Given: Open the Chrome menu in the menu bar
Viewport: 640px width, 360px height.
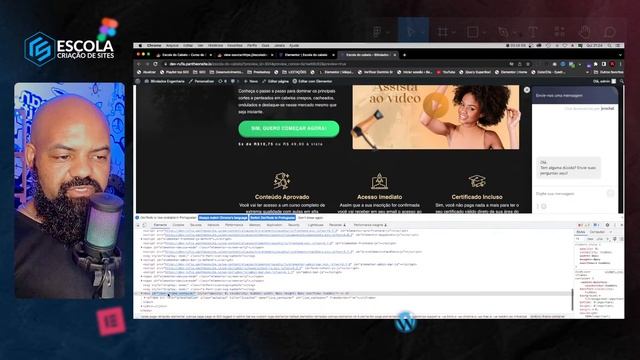Looking at the screenshot, I should pyautogui.click(x=154, y=45).
